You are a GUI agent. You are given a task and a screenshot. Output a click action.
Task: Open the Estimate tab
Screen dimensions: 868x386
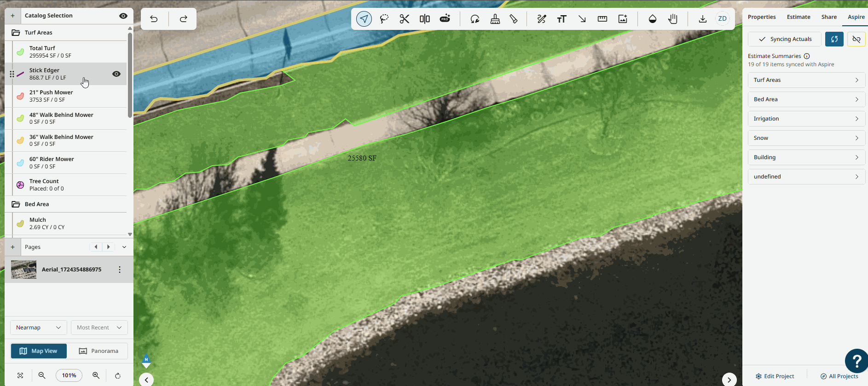tap(799, 17)
